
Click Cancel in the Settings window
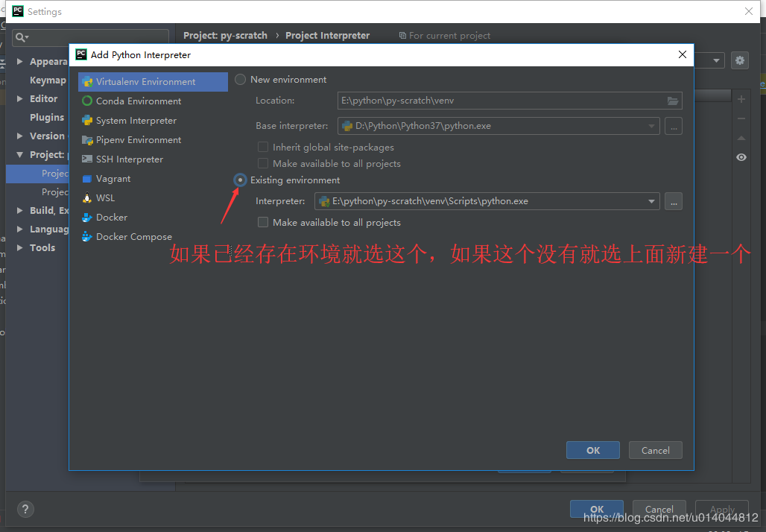[659, 509]
